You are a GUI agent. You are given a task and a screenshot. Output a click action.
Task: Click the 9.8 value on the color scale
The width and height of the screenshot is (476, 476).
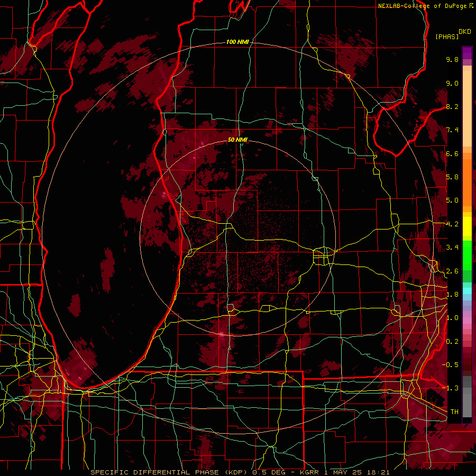coord(452,59)
